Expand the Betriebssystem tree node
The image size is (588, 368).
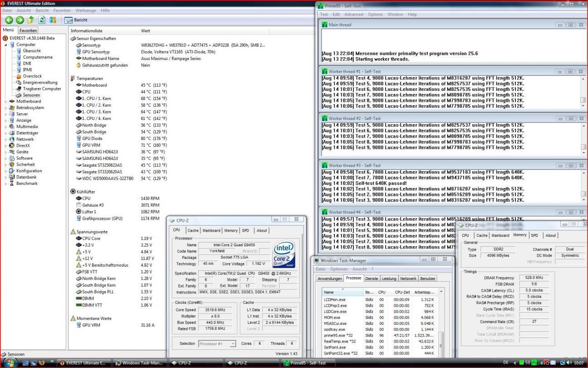[6, 108]
